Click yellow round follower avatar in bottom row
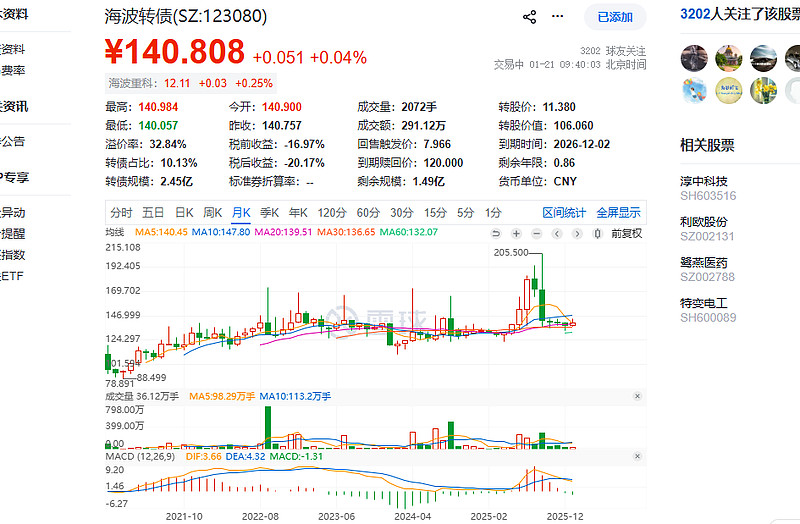Viewport: 800px width, 524px height. coord(729,91)
